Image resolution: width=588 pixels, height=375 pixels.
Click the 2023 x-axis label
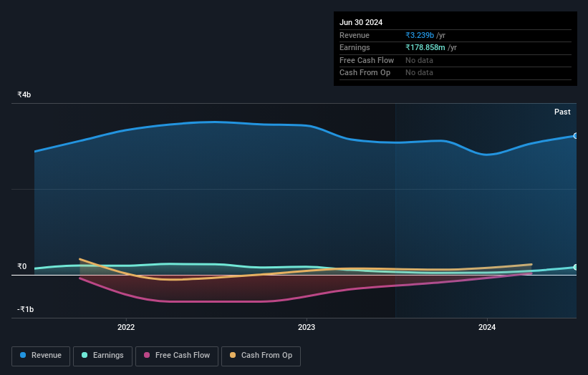(x=307, y=327)
